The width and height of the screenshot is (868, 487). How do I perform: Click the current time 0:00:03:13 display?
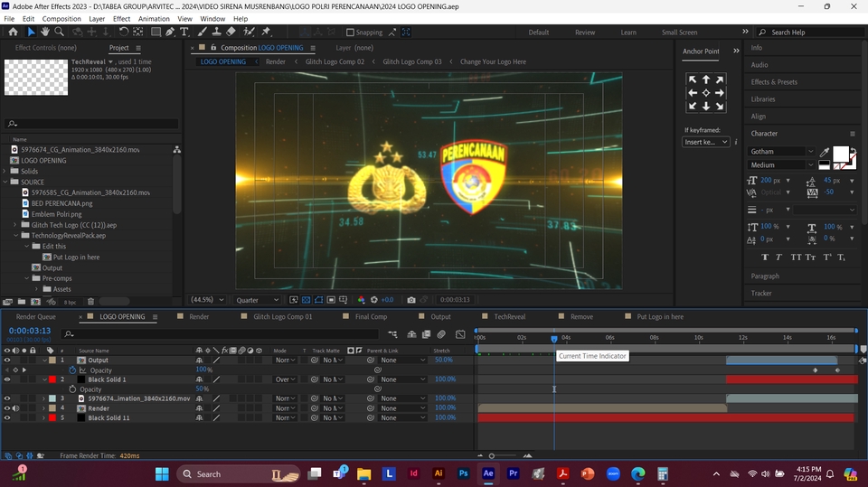pos(29,331)
